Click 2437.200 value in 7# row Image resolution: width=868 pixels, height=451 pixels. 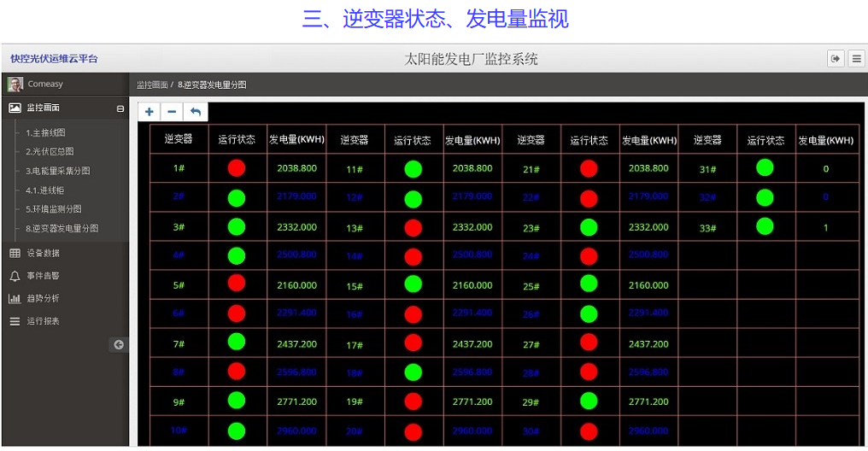(296, 343)
